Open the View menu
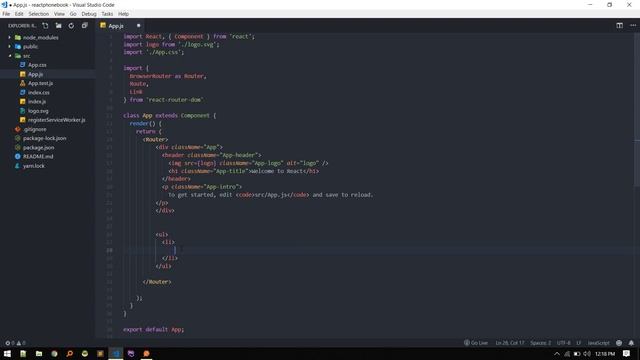Image resolution: width=640 pixels, height=360 pixels. pyautogui.click(x=59, y=14)
